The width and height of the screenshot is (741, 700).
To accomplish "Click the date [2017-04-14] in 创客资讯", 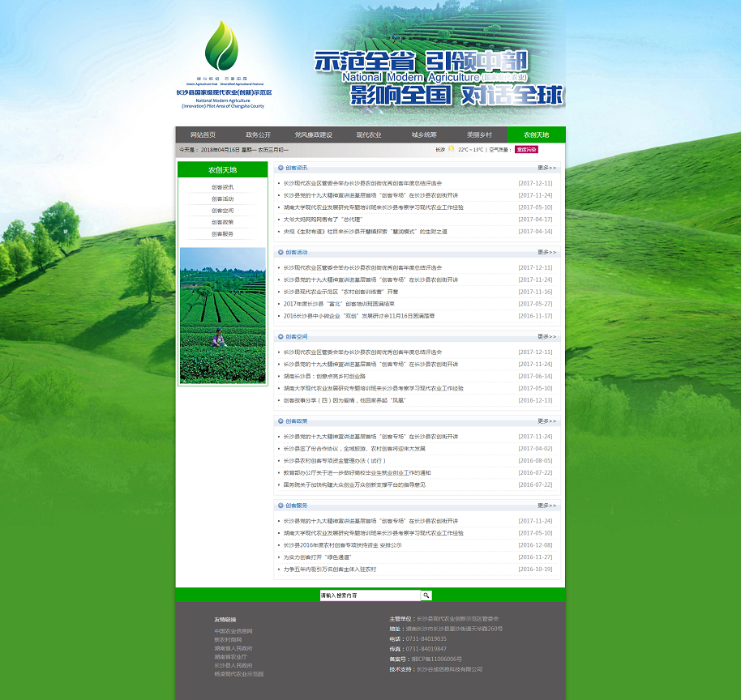I will [535, 232].
